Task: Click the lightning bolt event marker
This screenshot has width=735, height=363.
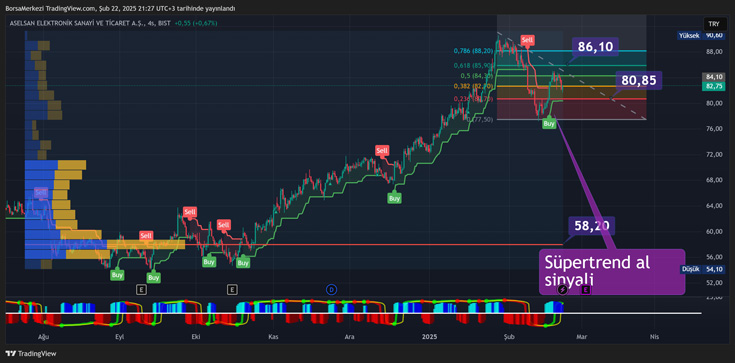Action: coord(562,290)
